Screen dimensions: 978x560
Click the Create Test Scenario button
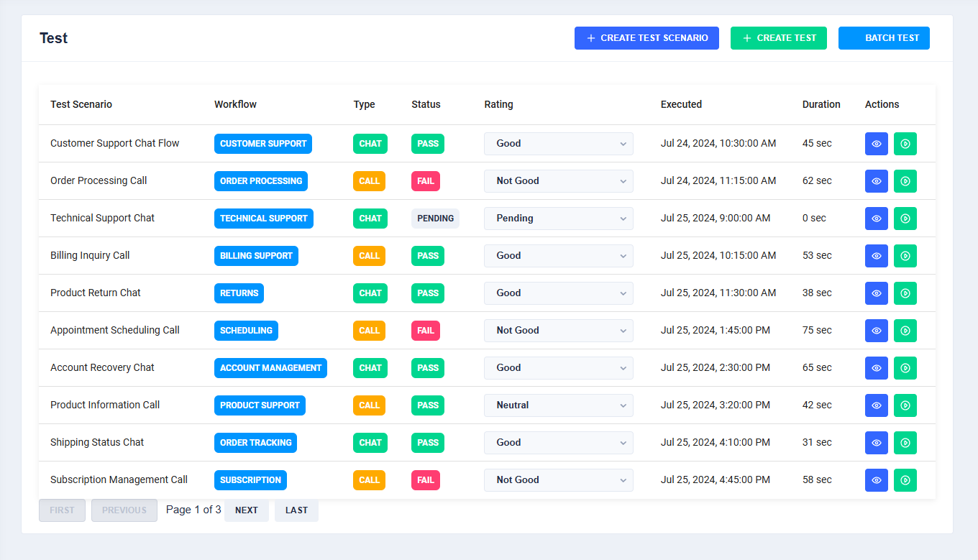pos(646,38)
